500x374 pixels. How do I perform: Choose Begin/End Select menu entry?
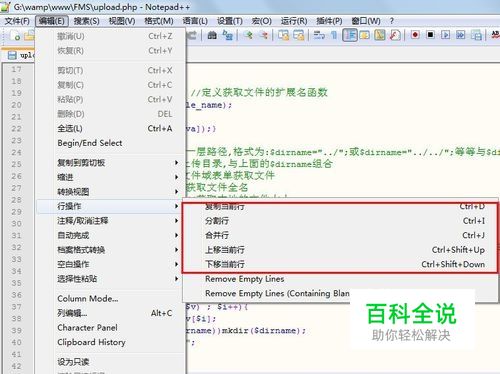click(x=111, y=143)
